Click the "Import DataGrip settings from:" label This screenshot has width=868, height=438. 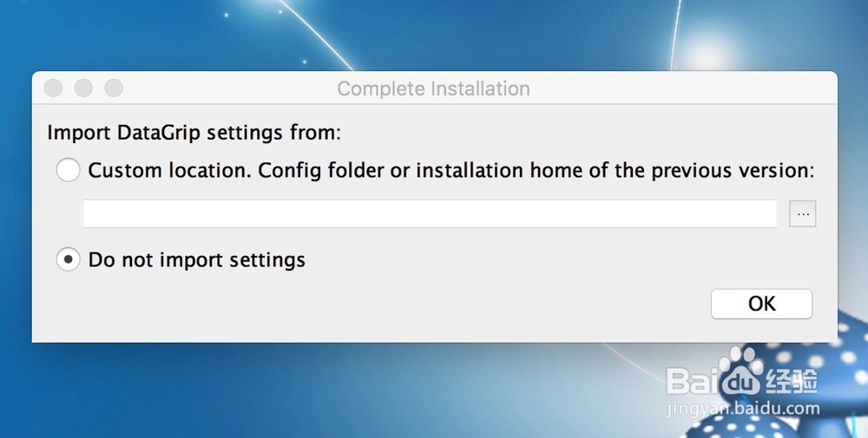(194, 134)
